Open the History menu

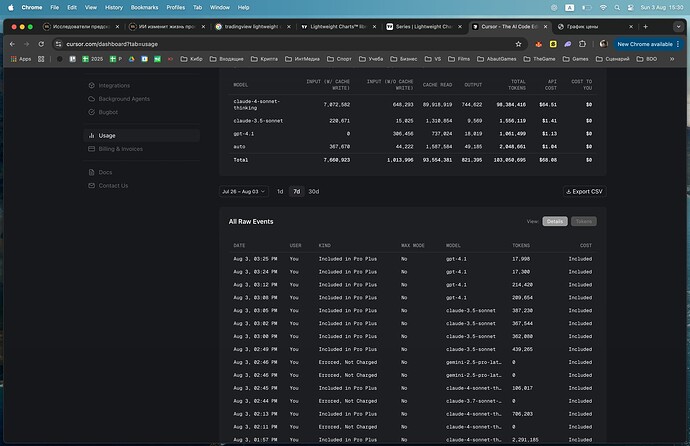[x=114, y=7]
